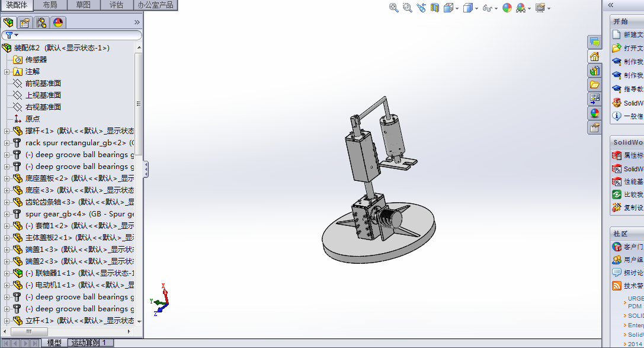Open Apply Scene dropdown arrow
Viewport: 644px width, 348px height.
[529, 9]
